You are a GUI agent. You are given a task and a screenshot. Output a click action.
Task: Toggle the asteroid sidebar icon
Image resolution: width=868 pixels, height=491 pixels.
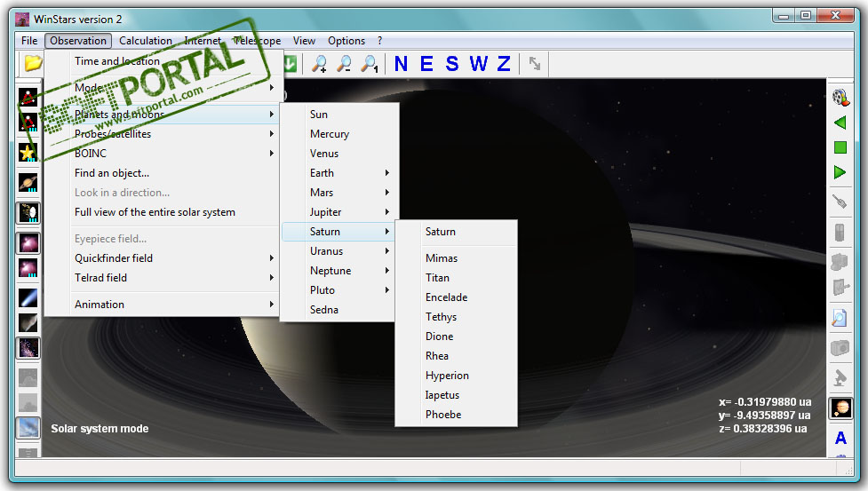pyautogui.click(x=28, y=322)
